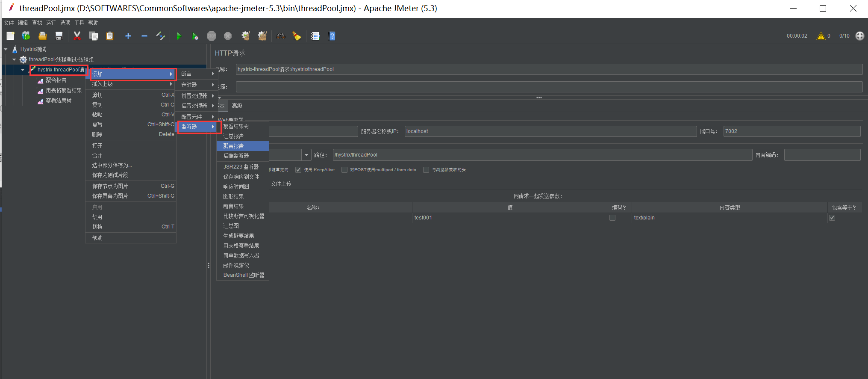
Task: Expand 断言 submenu
Action: [x=197, y=74]
